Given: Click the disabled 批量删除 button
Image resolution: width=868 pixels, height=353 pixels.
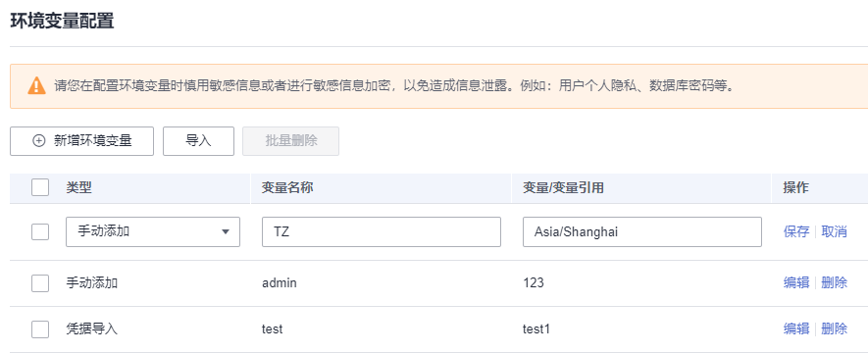Looking at the screenshot, I should (x=290, y=141).
